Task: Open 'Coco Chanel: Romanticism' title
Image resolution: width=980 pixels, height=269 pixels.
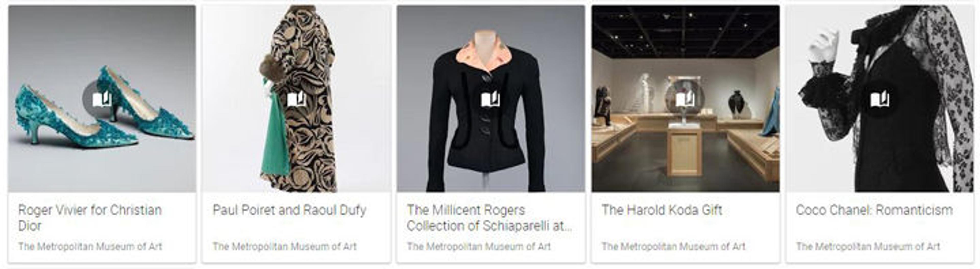Action: point(874,210)
